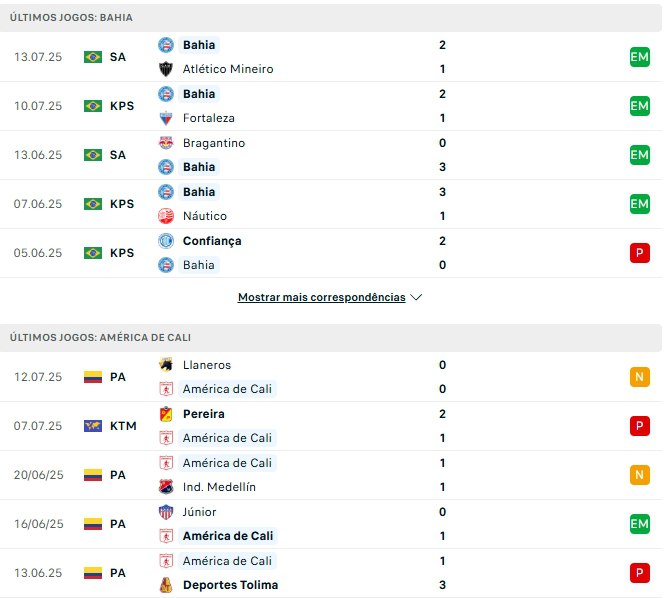Viewport: 665px width, 598px height.
Task: Click the Júnior team crest
Action: (x=166, y=512)
